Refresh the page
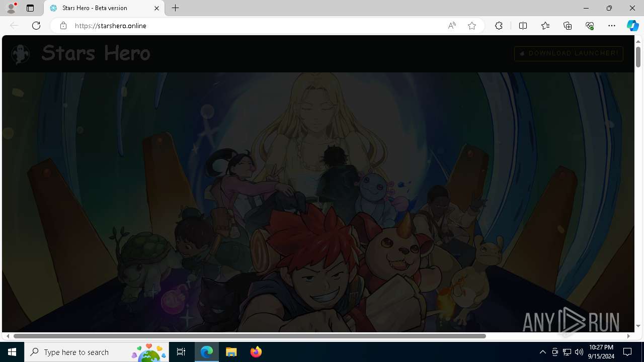 36,26
